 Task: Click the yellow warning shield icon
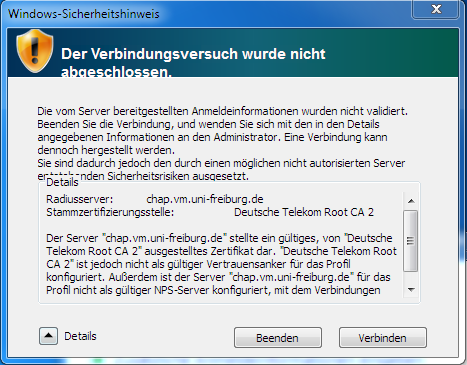click(x=35, y=51)
